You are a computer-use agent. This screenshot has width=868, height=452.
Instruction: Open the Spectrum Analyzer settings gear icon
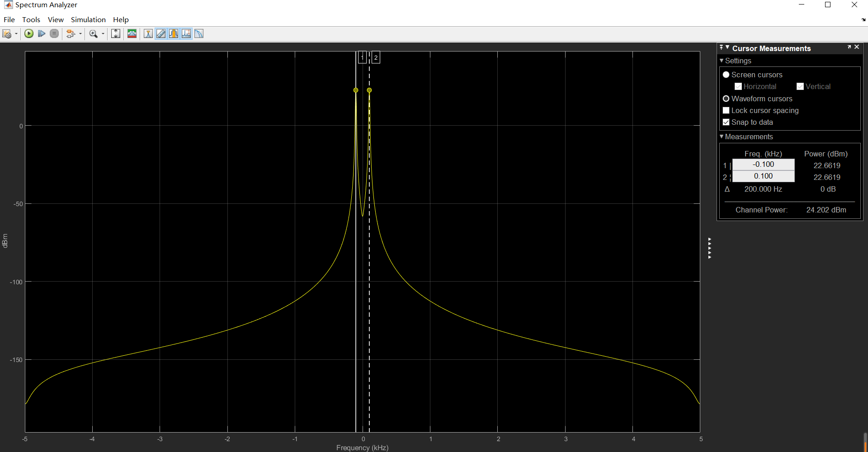pos(8,33)
